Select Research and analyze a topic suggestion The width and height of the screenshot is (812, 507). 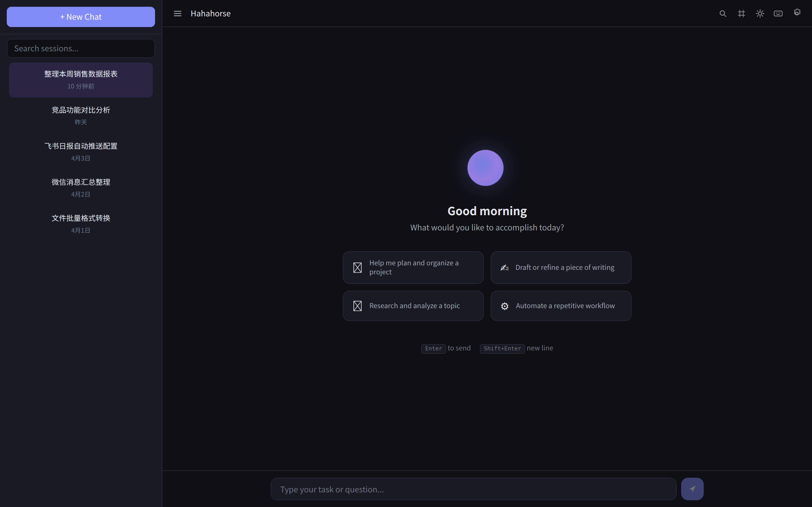coord(413,306)
